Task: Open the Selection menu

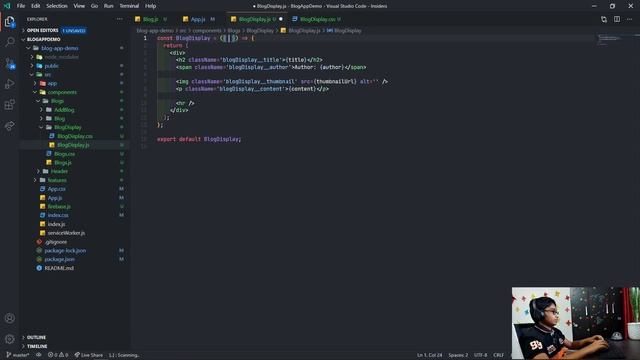Action: (x=57, y=6)
